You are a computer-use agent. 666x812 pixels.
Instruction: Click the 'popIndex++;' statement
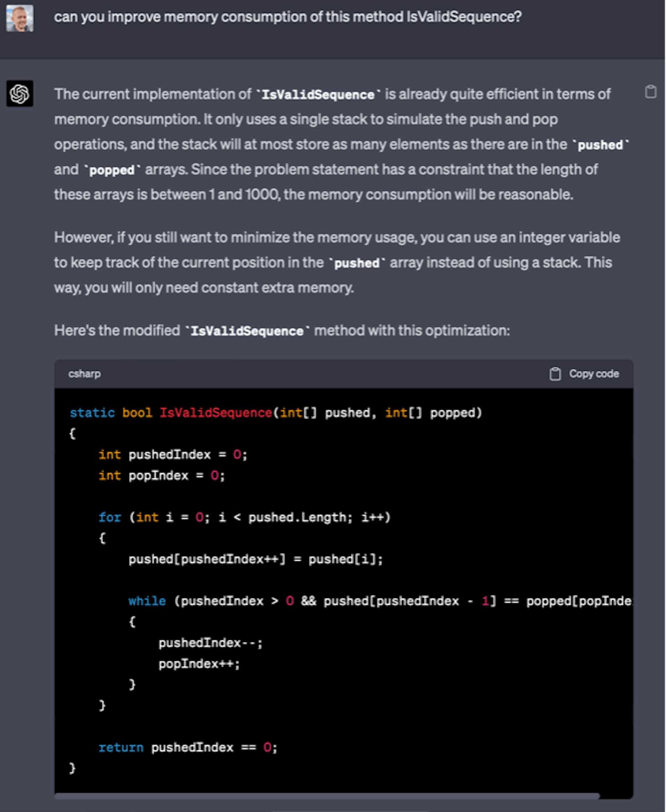tap(199, 663)
